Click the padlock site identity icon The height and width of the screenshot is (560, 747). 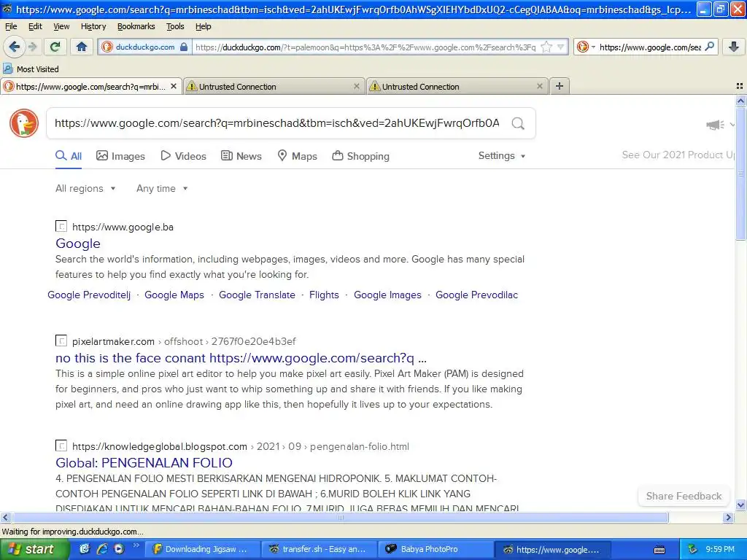click(x=184, y=47)
